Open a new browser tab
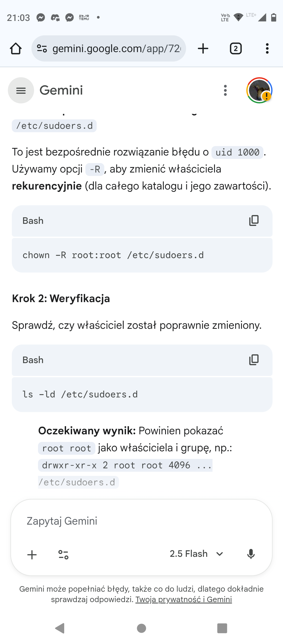Screen dimensions: 283x644 [203, 49]
